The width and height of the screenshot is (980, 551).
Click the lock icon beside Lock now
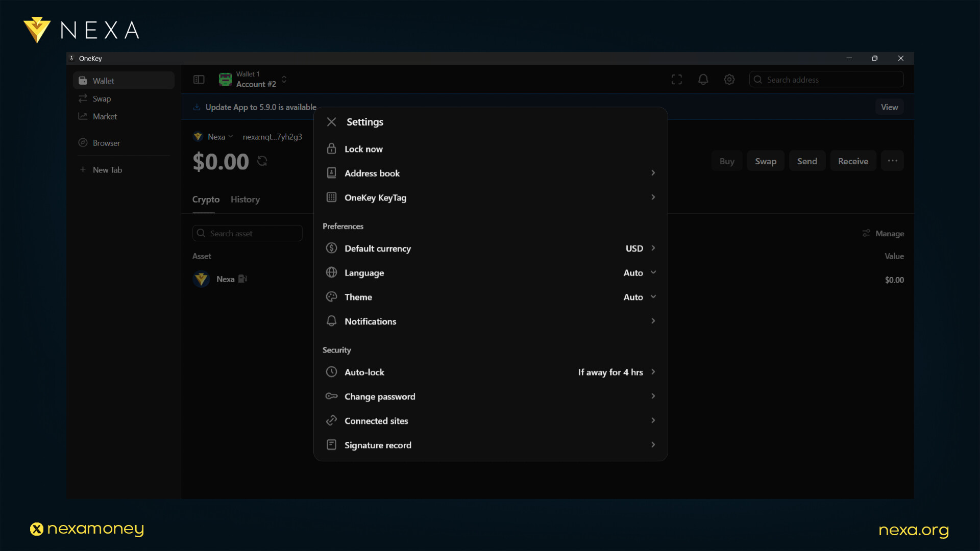(x=331, y=148)
